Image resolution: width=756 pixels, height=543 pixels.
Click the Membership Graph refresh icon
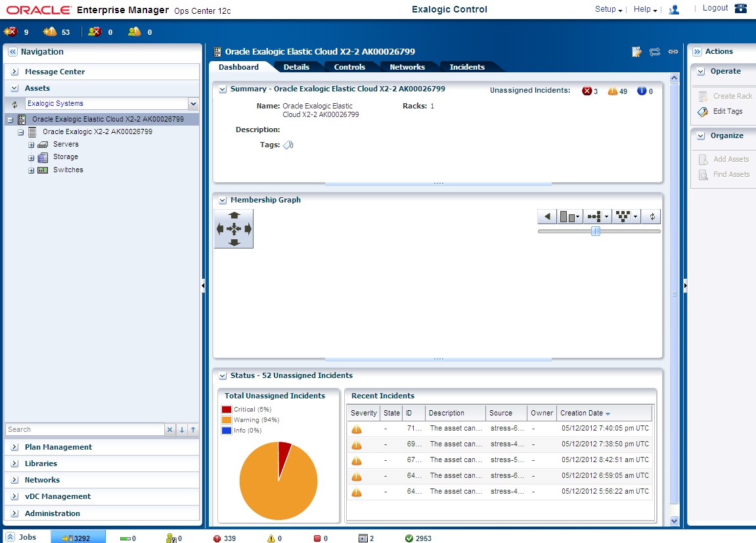click(652, 217)
